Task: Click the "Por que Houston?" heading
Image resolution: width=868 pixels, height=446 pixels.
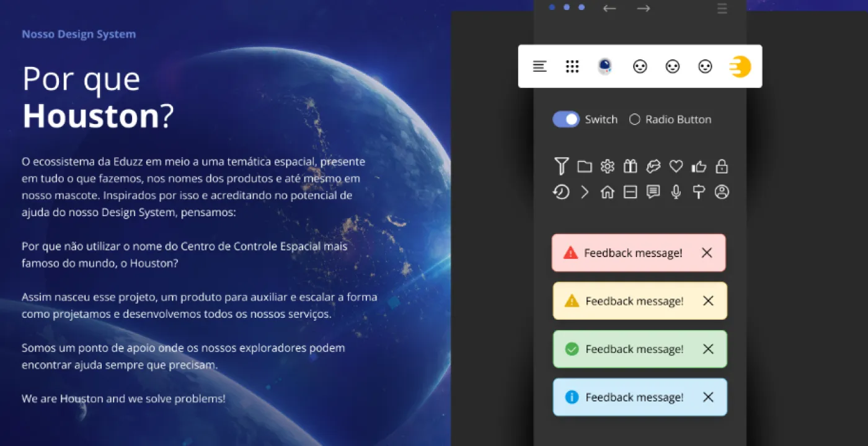Action: pyautogui.click(x=98, y=97)
